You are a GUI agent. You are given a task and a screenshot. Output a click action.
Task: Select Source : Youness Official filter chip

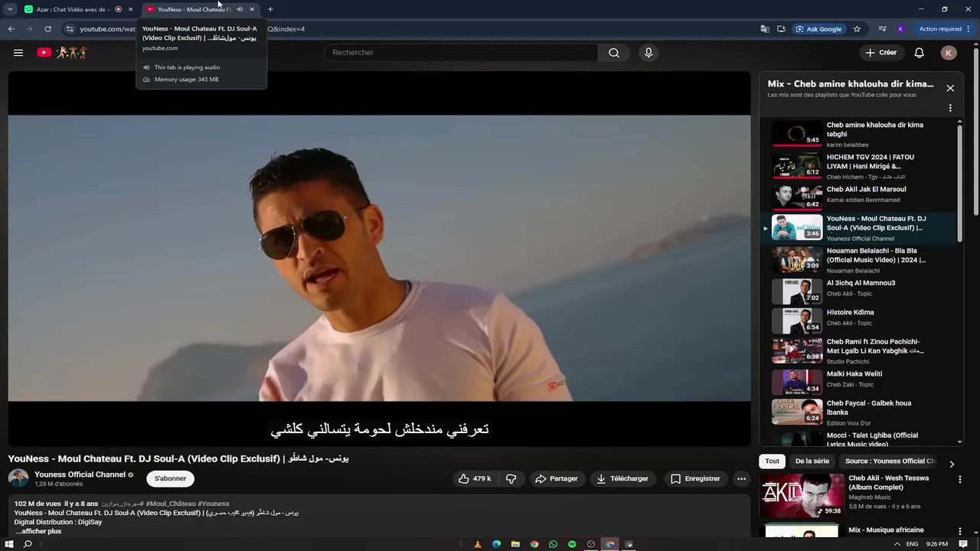[890, 461]
